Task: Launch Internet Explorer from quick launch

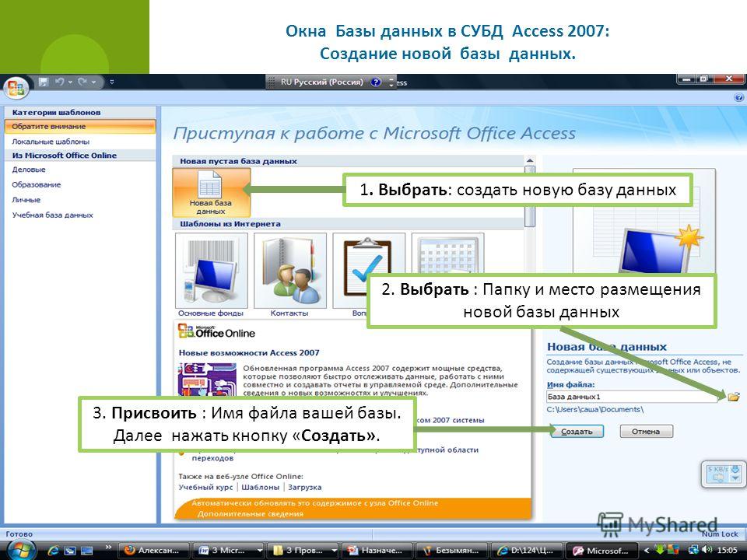Action: [x=53, y=551]
